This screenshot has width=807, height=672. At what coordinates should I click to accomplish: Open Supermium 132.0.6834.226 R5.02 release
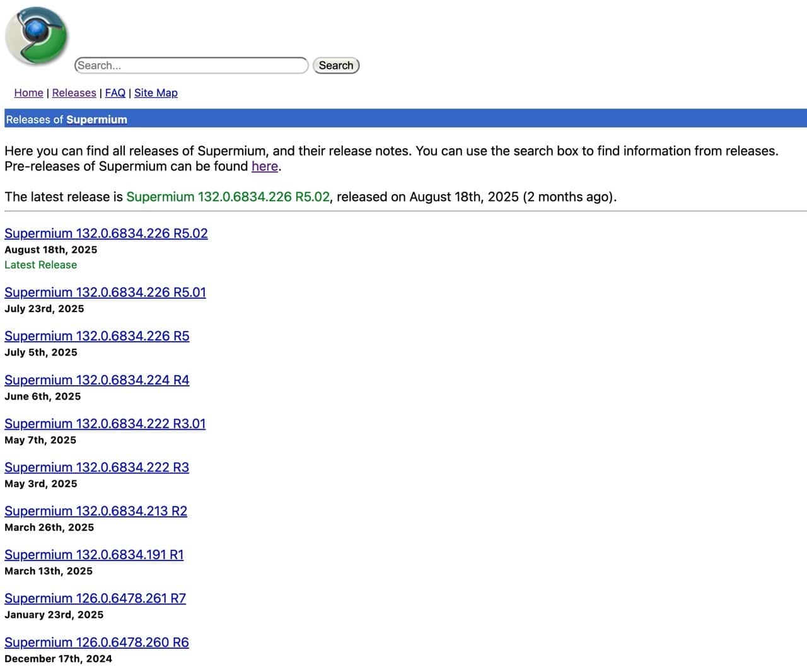(106, 233)
